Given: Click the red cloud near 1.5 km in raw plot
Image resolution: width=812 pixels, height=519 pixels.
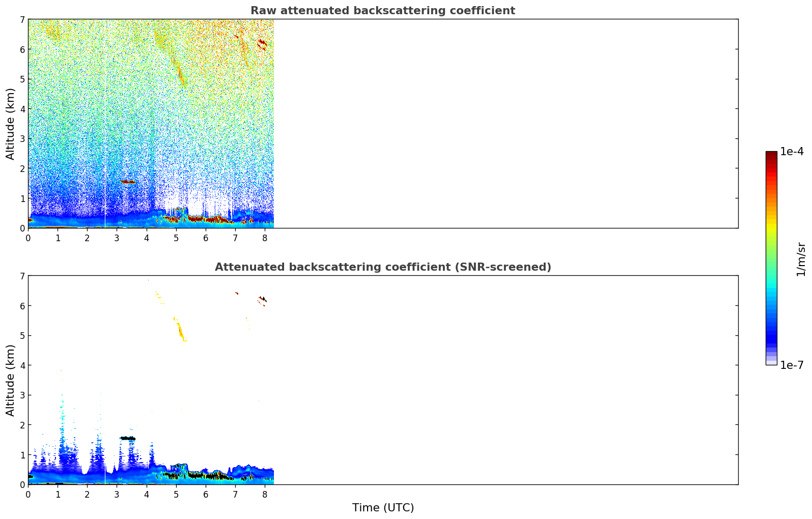Looking at the screenshot, I should pyautogui.click(x=128, y=182).
